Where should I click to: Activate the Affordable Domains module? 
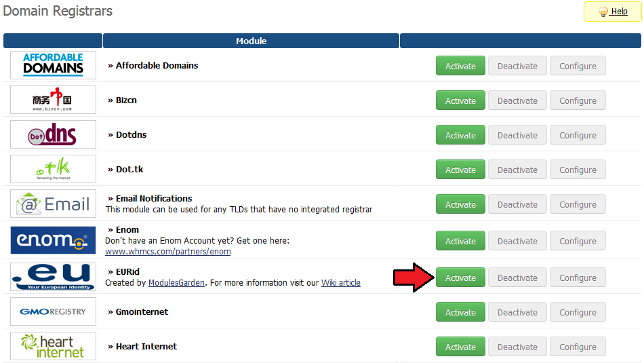click(460, 66)
